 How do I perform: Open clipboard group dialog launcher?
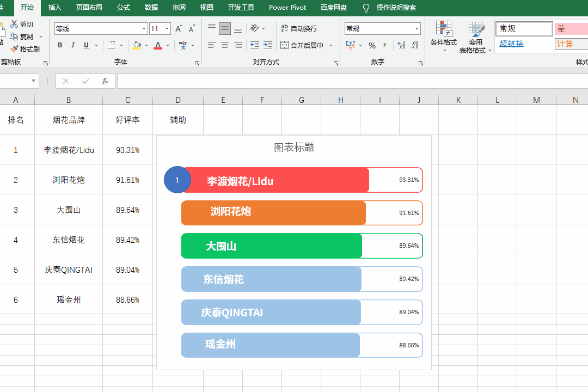(46, 63)
